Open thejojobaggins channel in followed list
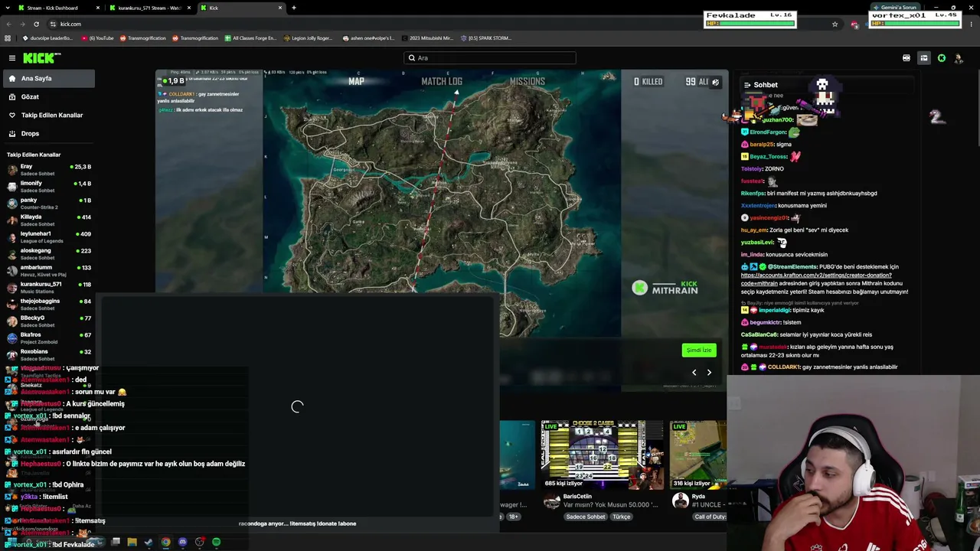 (x=49, y=305)
